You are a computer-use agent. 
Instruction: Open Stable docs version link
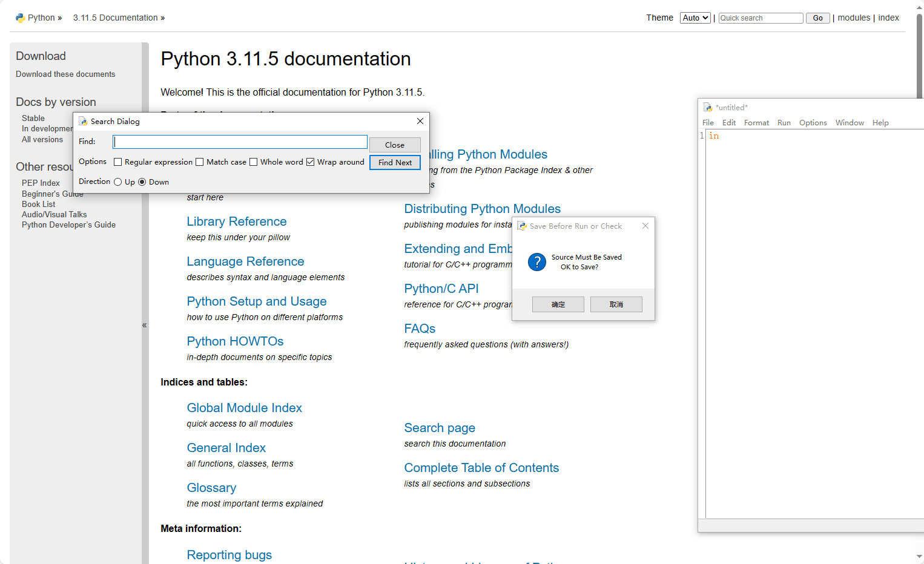click(x=33, y=118)
